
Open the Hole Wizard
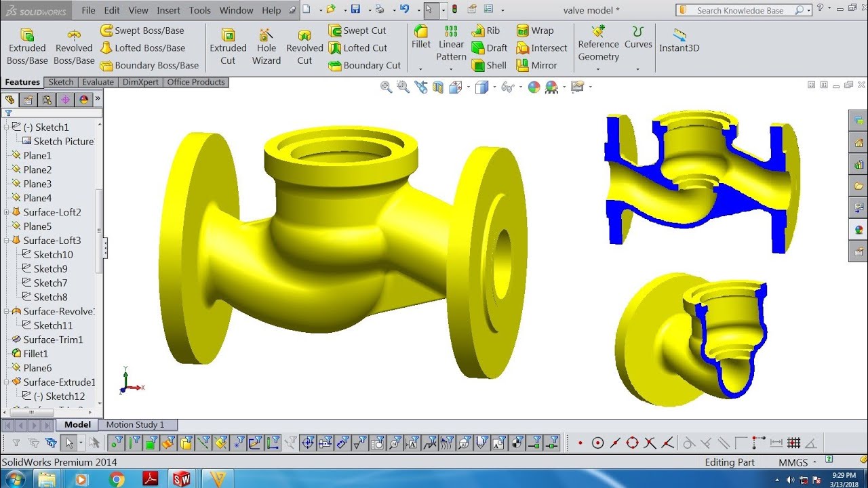tap(267, 47)
